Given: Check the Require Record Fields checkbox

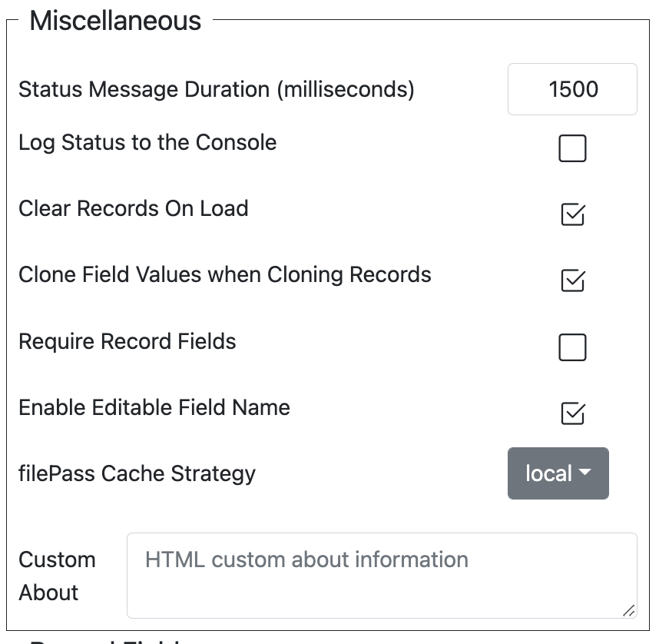Looking at the screenshot, I should pyautogui.click(x=572, y=347).
